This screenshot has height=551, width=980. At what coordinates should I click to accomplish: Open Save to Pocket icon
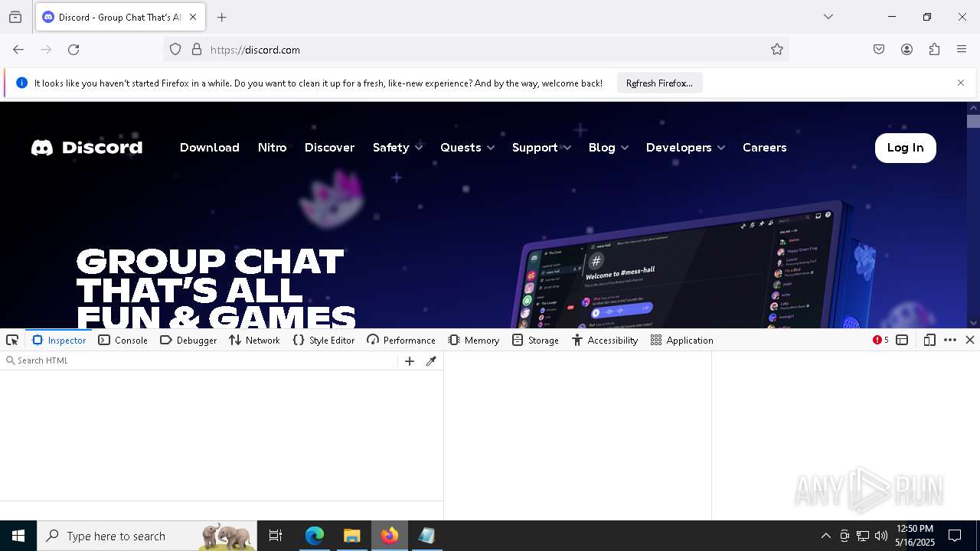point(879,50)
